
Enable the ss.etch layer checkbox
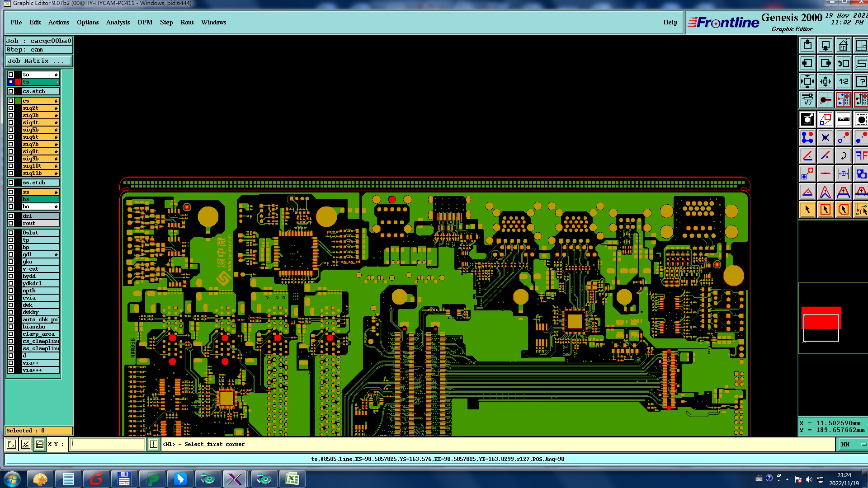(x=11, y=183)
